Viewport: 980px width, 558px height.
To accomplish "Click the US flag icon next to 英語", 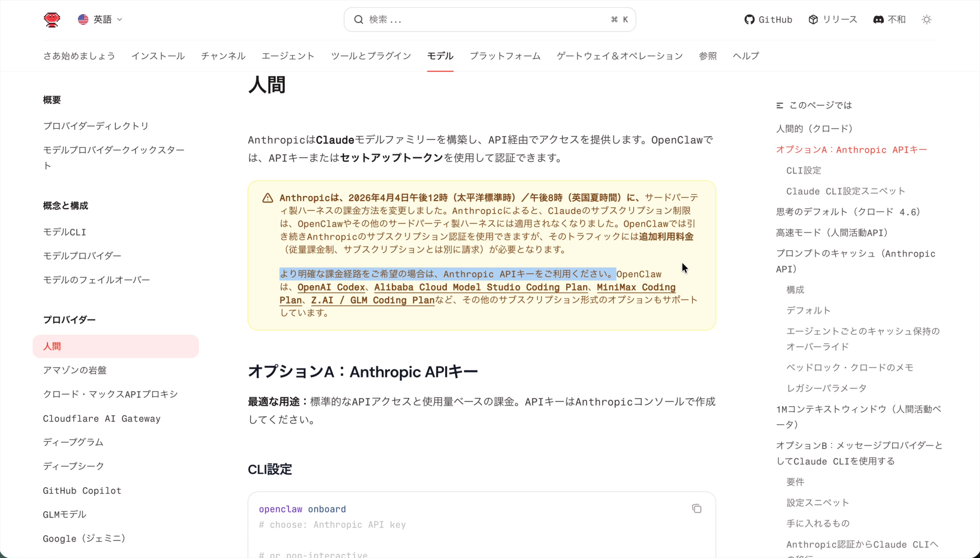I will click(83, 19).
